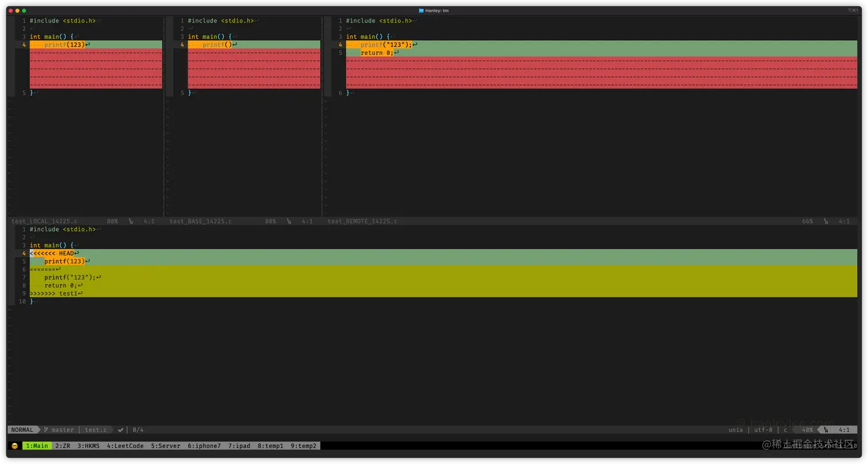Switch to tmux window 1:Main
868x464 pixels.
37,446
